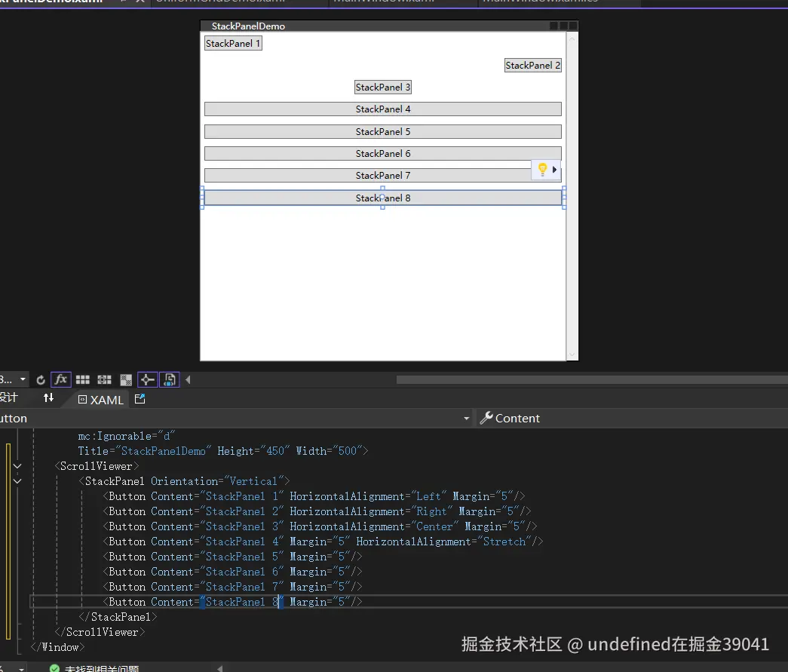
Task: Click HorizontalAlignment="Stretch" in the code
Action: point(443,542)
